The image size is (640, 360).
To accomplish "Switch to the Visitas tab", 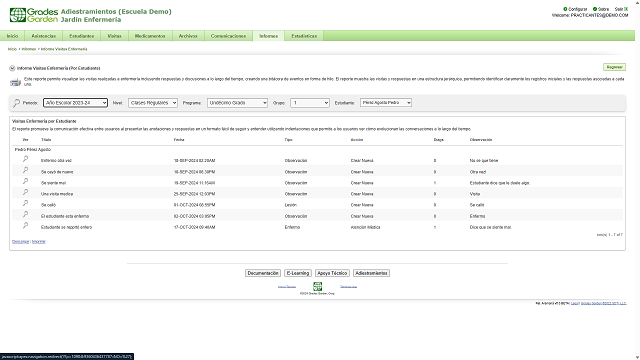I will (114, 36).
